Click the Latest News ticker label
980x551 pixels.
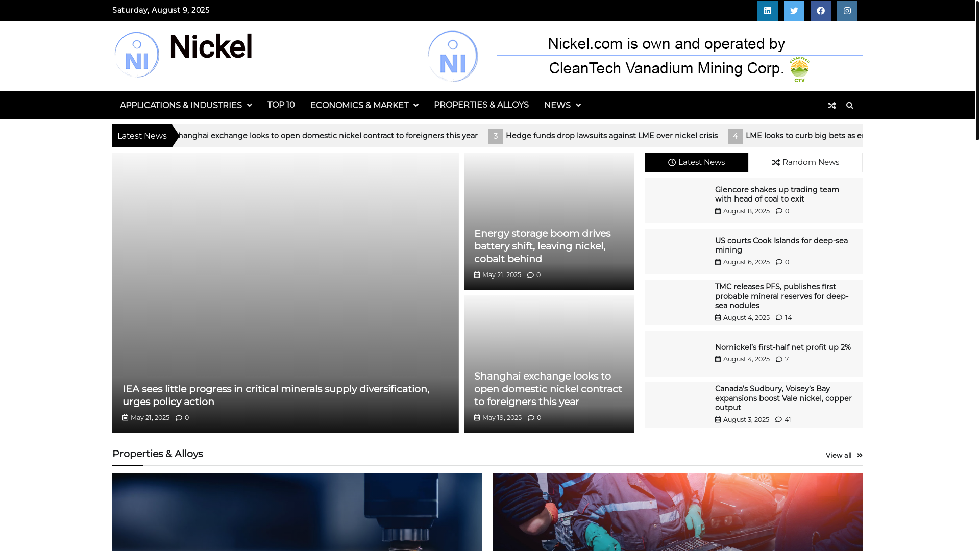142,136
